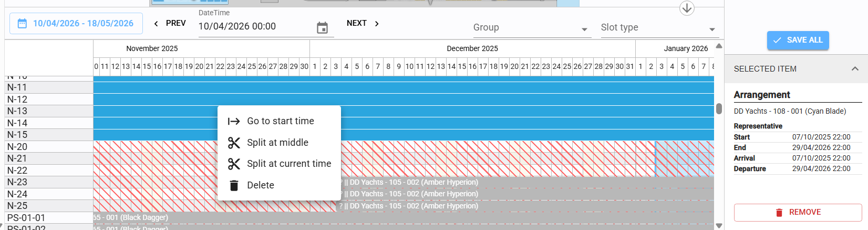Collapse the Selected Item panel
This screenshot has height=230, width=868.
coord(855,69)
